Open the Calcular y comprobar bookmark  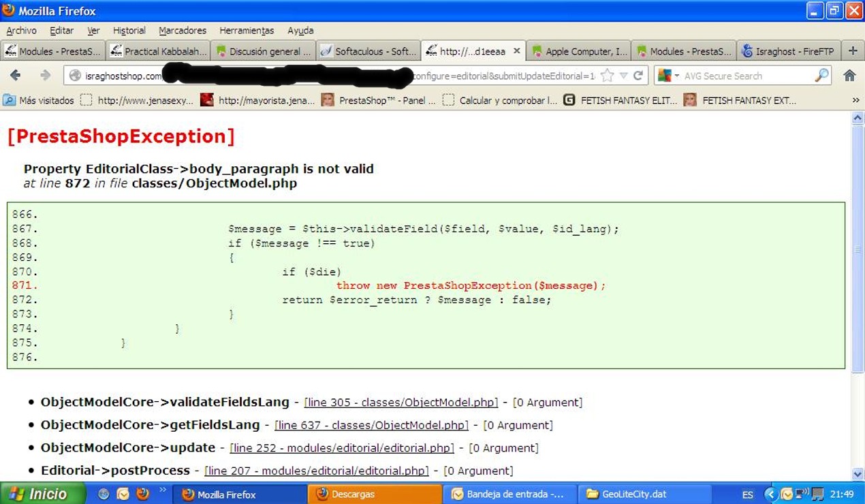pyautogui.click(x=501, y=100)
